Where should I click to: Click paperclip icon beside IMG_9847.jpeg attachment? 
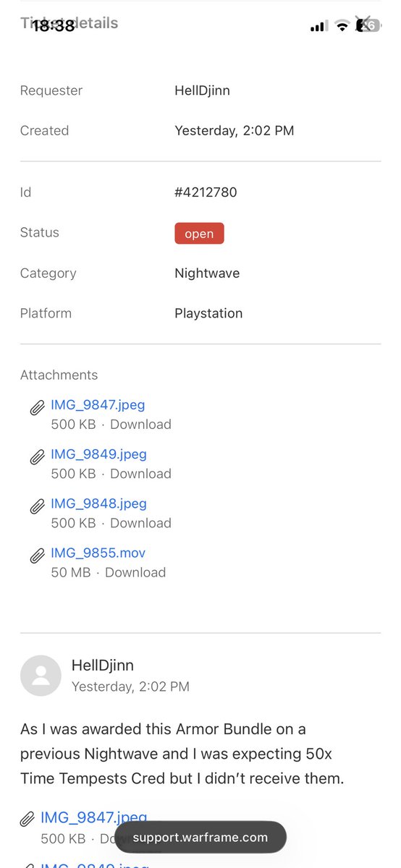[x=38, y=409]
